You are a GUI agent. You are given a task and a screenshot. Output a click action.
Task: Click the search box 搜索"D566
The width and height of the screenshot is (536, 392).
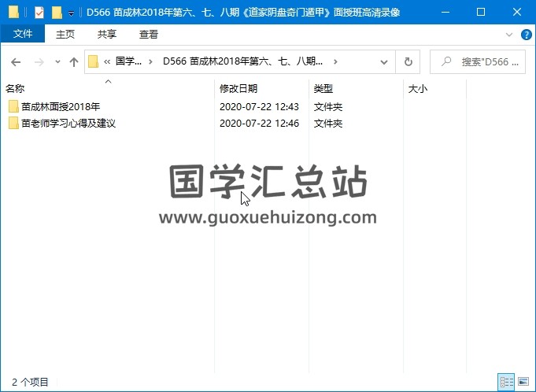point(478,62)
